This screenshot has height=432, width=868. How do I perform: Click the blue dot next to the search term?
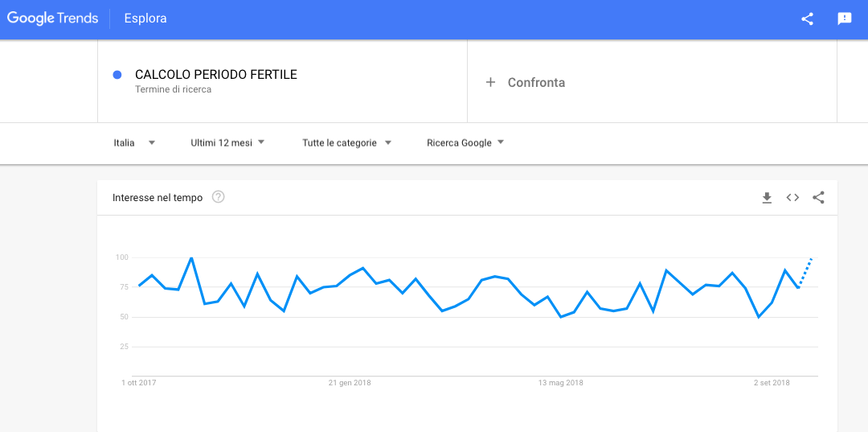[117, 75]
